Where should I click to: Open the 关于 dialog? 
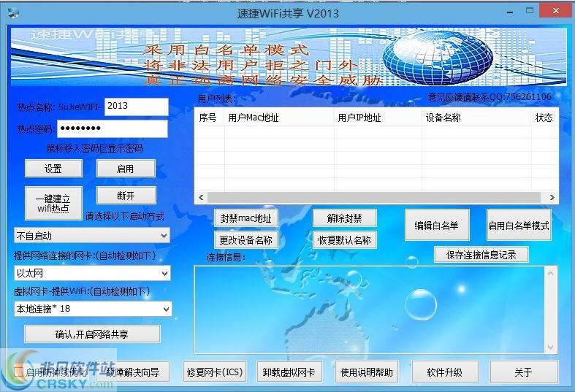pos(523,372)
